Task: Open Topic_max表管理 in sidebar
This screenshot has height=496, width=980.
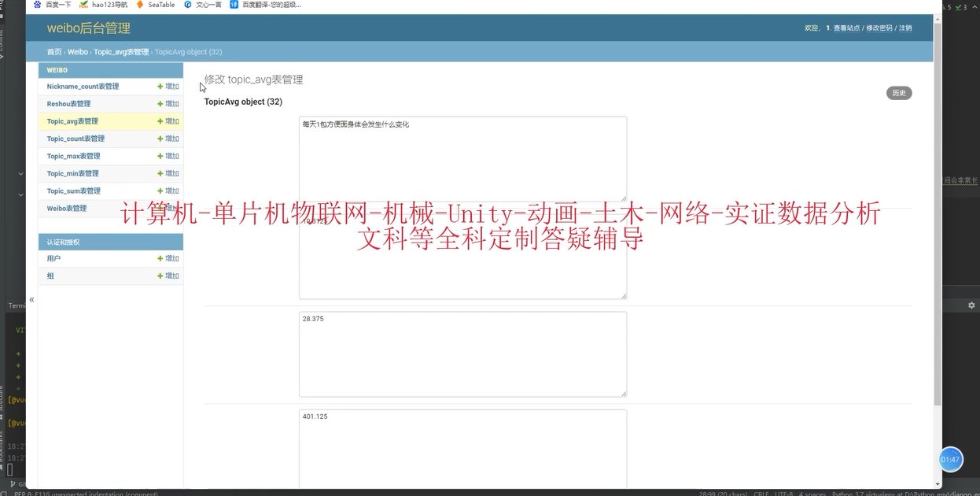Action: [73, 156]
